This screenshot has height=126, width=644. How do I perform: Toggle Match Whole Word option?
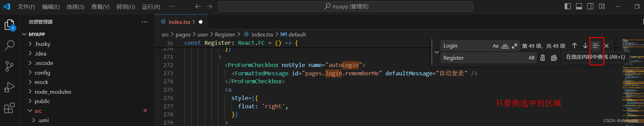pos(505,46)
